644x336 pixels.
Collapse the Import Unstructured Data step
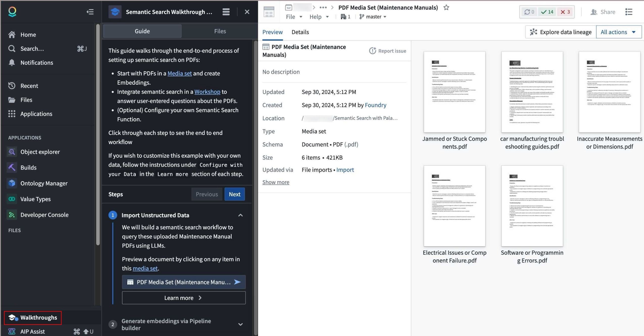click(x=240, y=215)
